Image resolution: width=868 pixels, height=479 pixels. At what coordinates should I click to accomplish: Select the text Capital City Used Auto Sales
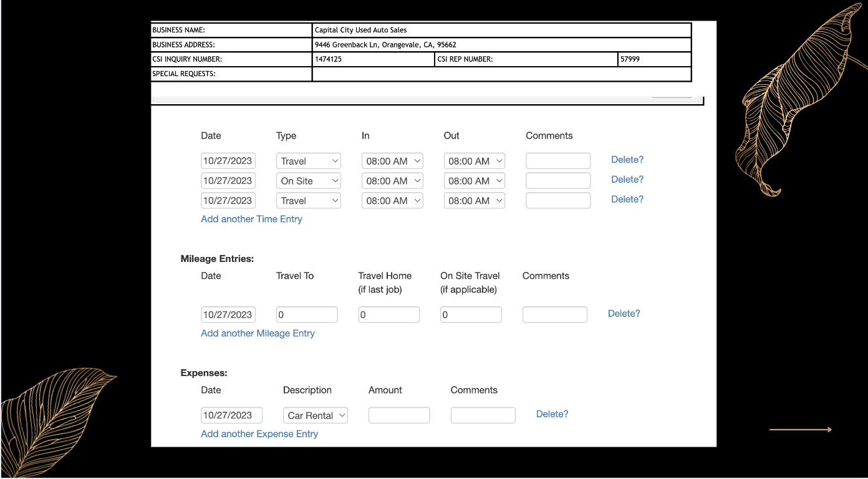click(361, 30)
